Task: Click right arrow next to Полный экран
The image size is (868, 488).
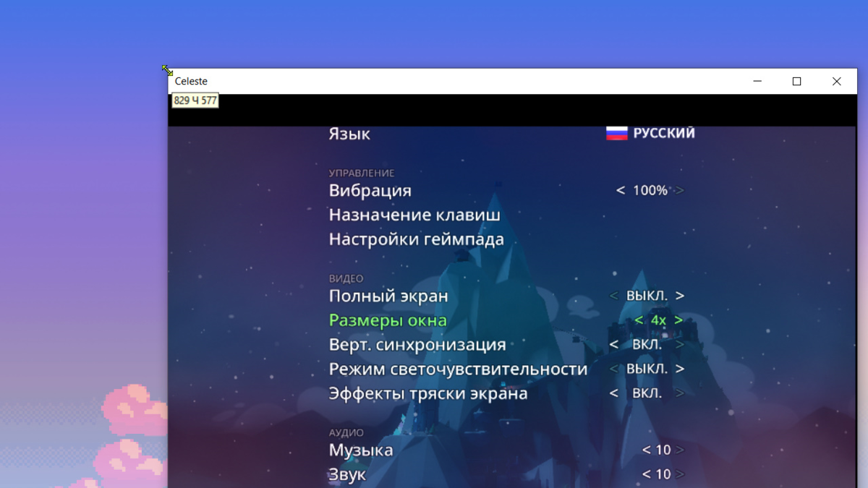Action: click(679, 296)
